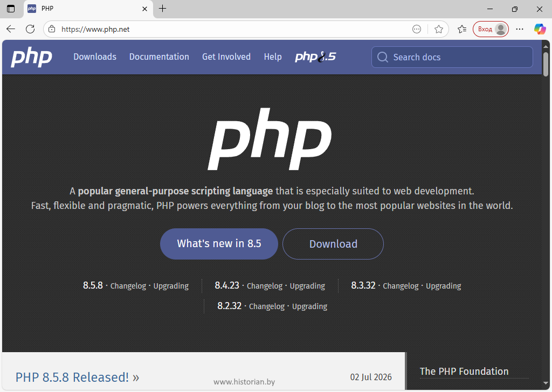Open the Downloads menu item
This screenshot has height=392, width=552.
pos(95,57)
